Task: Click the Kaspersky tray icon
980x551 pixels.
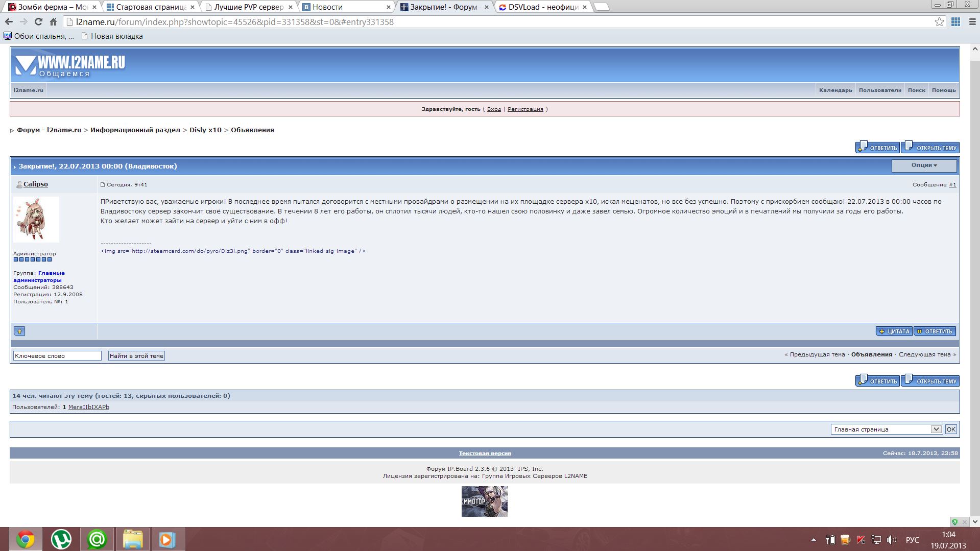Action: [861, 540]
